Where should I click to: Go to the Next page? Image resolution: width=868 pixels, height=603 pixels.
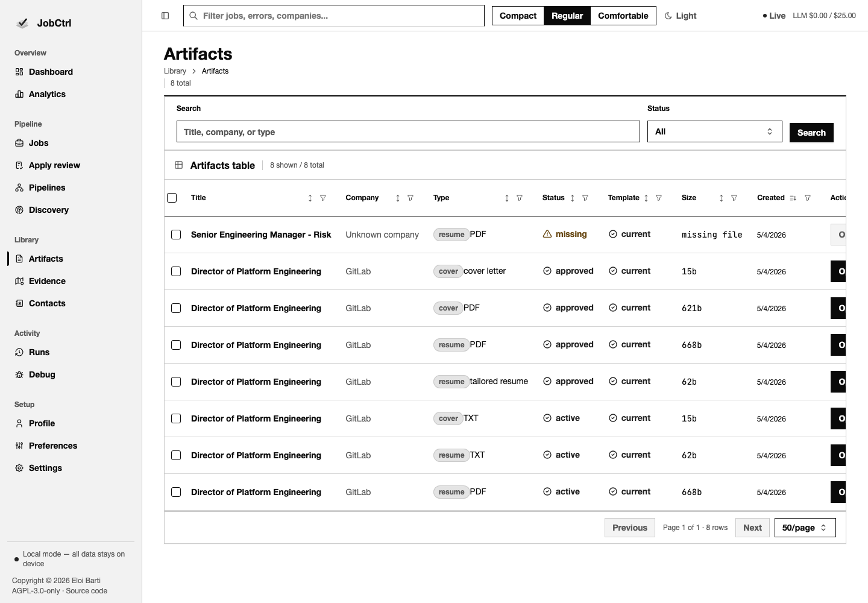coord(752,528)
